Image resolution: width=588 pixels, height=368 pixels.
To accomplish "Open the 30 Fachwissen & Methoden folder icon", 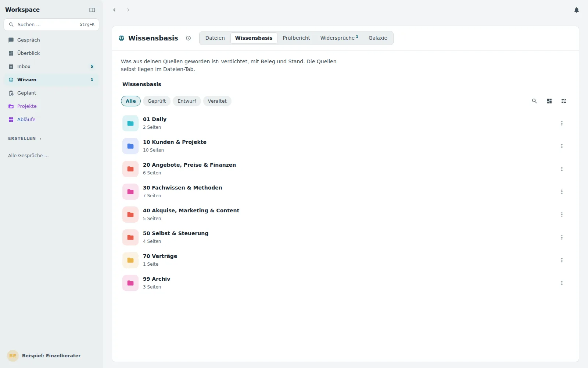I will click(130, 192).
